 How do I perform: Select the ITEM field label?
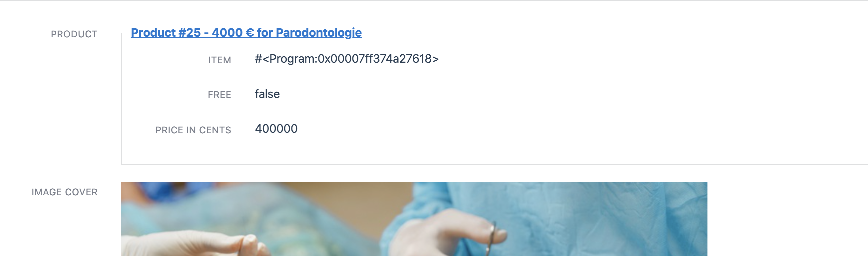pos(219,60)
